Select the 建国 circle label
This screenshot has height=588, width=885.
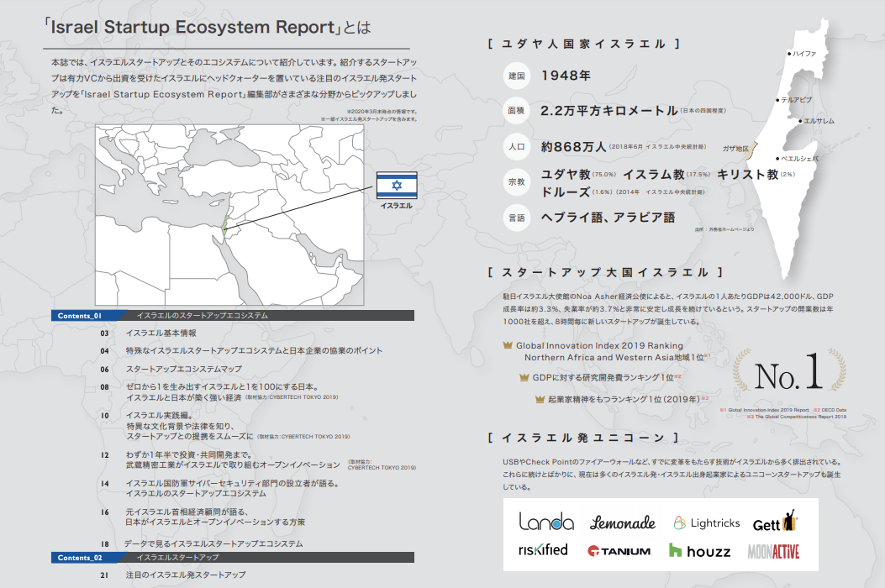pos(516,76)
